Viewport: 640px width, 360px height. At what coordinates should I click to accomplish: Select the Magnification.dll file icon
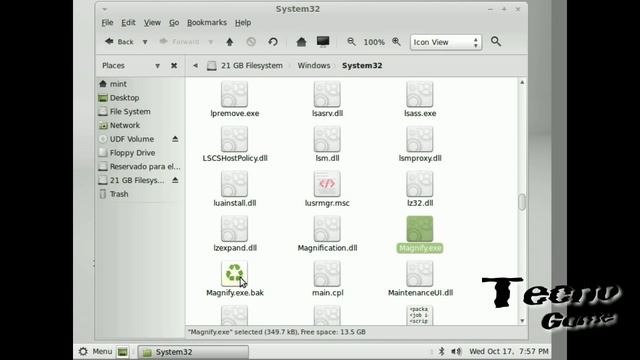click(327, 229)
